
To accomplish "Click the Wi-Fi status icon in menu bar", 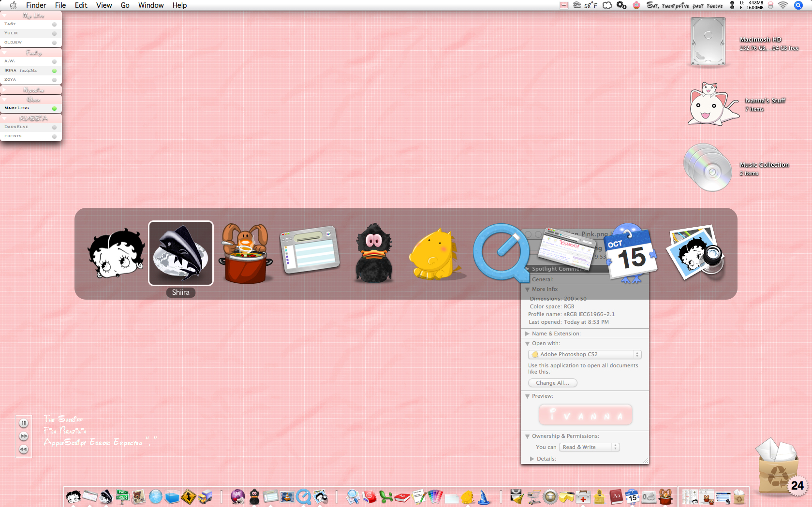I will point(783,5).
